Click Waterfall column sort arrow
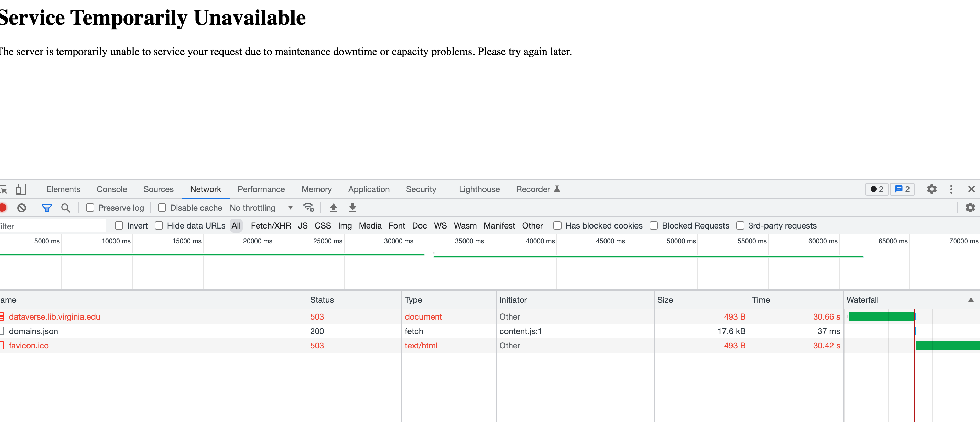Image resolution: width=980 pixels, height=422 pixels. 970,300
